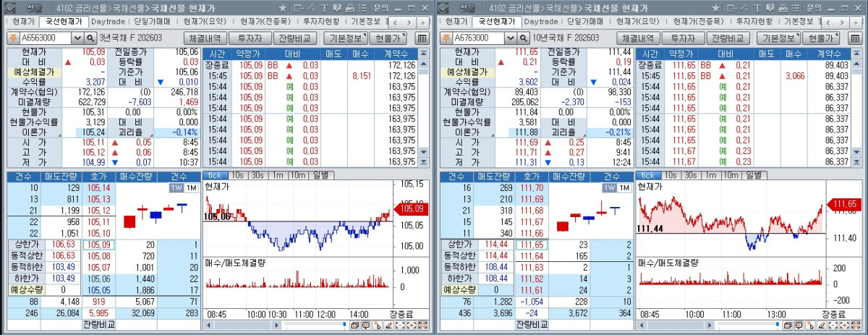Select 10m chart period in left window
Image resolution: width=868 pixels, height=335 pixels.
click(298, 175)
